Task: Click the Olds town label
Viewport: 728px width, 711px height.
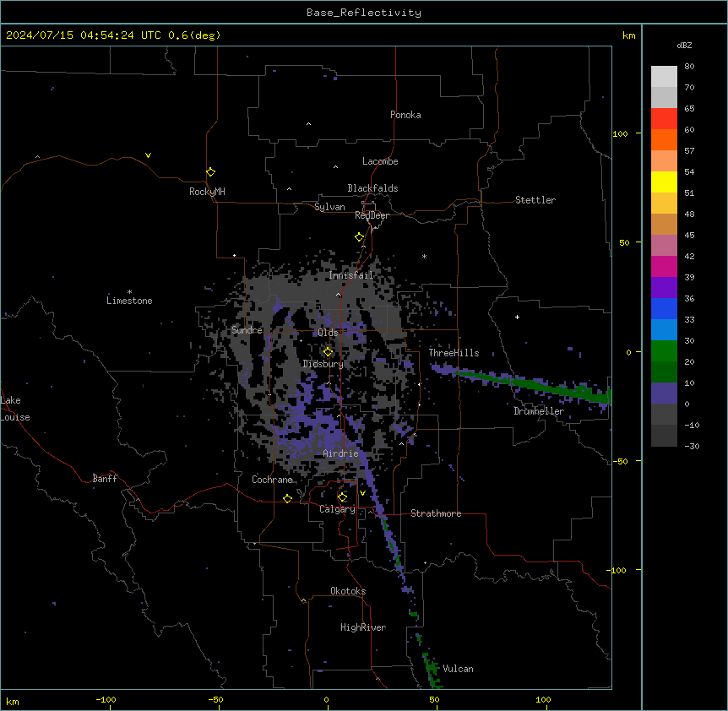Action: coord(328,333)
